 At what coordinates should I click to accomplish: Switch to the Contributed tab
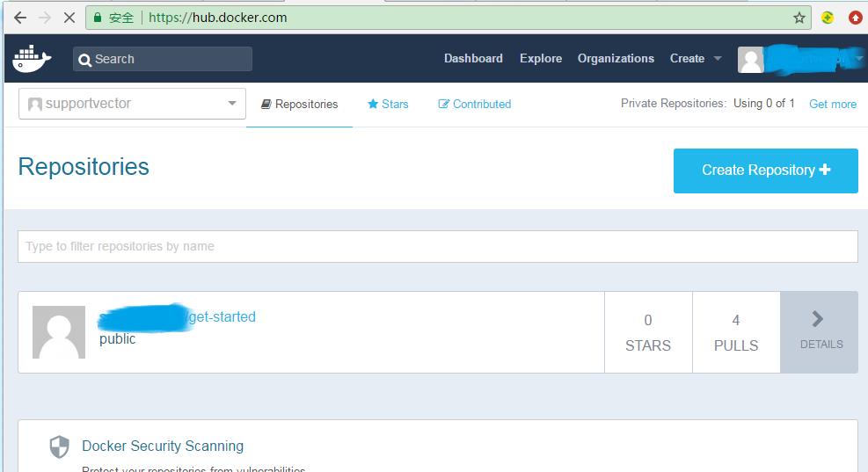(474, 104)
